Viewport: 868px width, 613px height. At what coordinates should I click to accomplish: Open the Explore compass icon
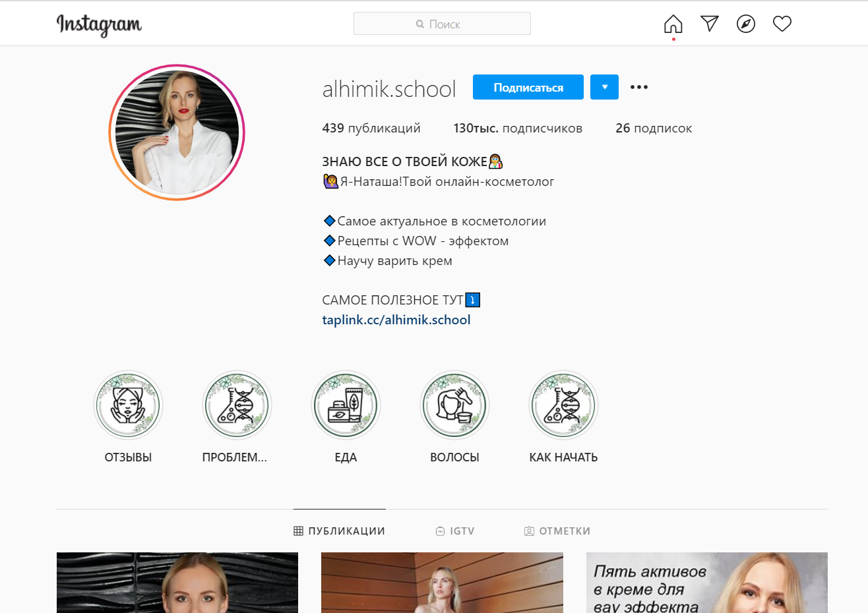(x=745, y=24)
